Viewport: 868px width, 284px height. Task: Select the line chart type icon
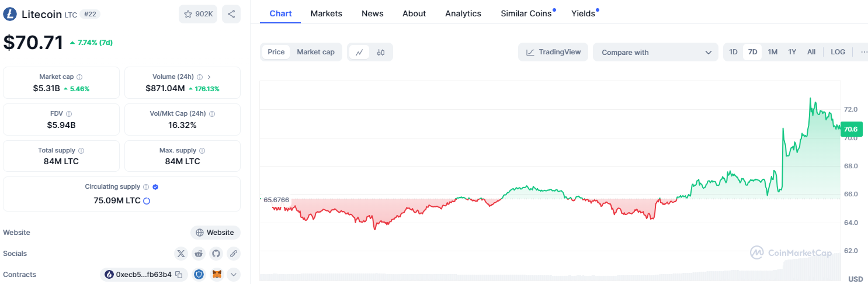[359, 52]
